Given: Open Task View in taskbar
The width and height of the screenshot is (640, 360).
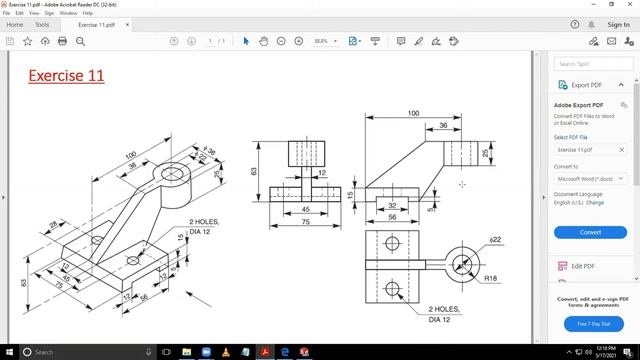Looking at the screenshot, I should point(166,352).
